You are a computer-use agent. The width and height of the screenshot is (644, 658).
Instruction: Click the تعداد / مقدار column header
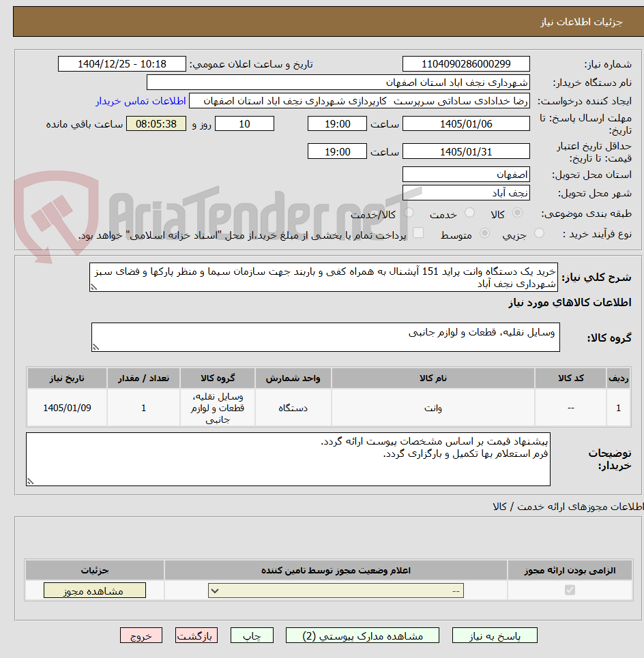(143, 378)
